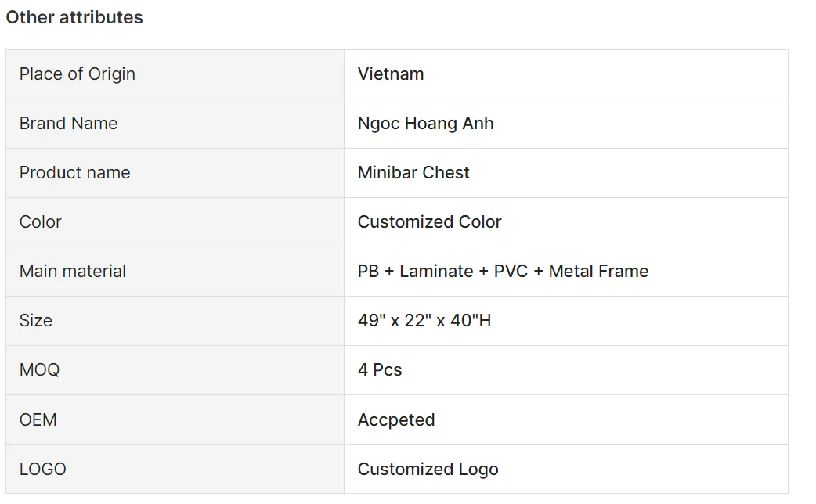Click the "OEM" attribute label

[x=38, y=420]
